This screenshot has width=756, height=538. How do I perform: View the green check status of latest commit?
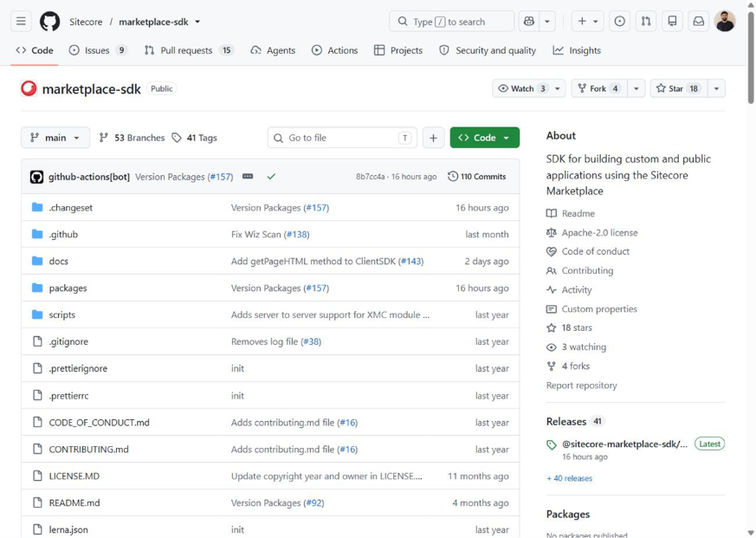coord(271,177)
